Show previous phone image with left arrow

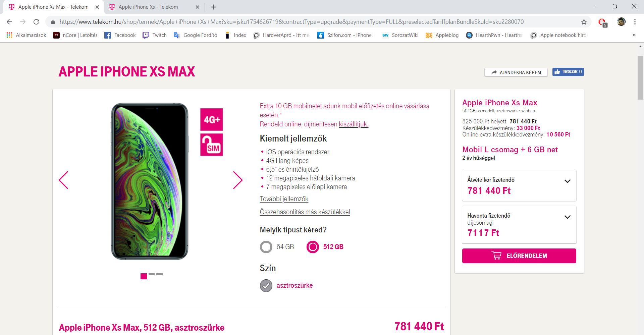pos(63,180)
